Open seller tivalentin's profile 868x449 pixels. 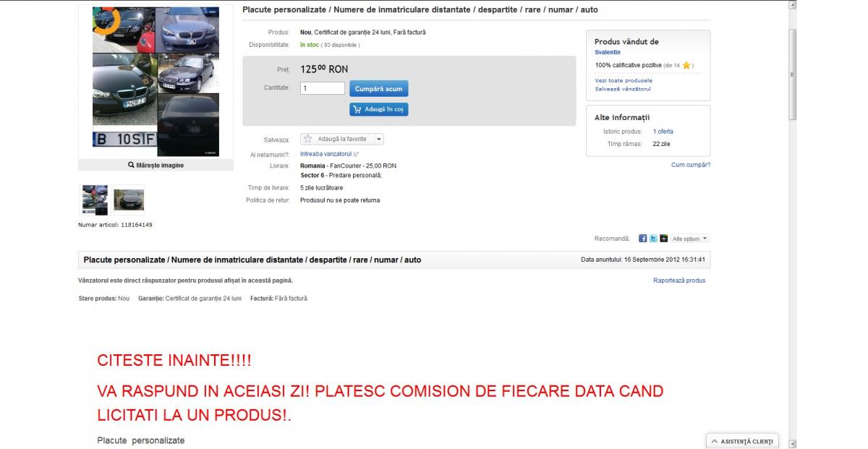point(608,52)
